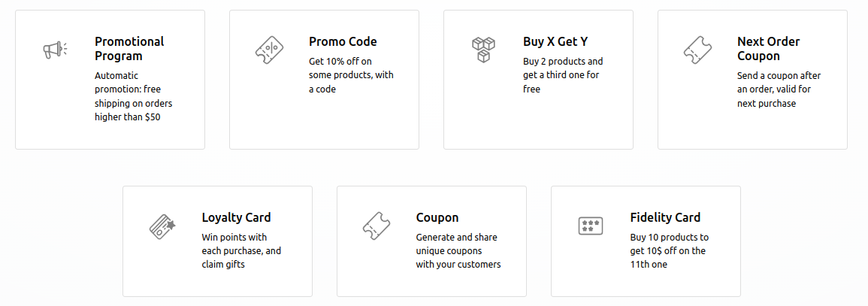The width and height of the screenshot is (868, 306).
Task: Click the free shipping on orders description
Action: pos(134,96)
